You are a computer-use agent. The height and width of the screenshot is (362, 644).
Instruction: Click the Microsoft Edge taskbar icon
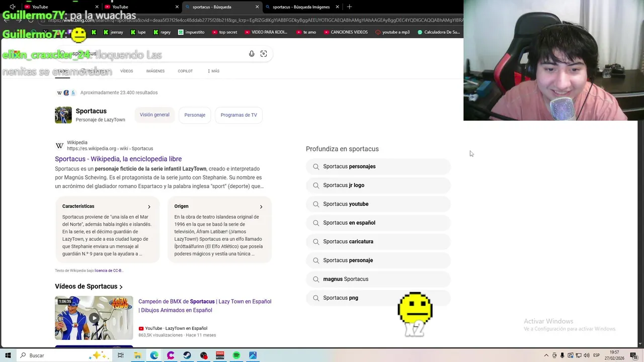(x=154, y=355)
